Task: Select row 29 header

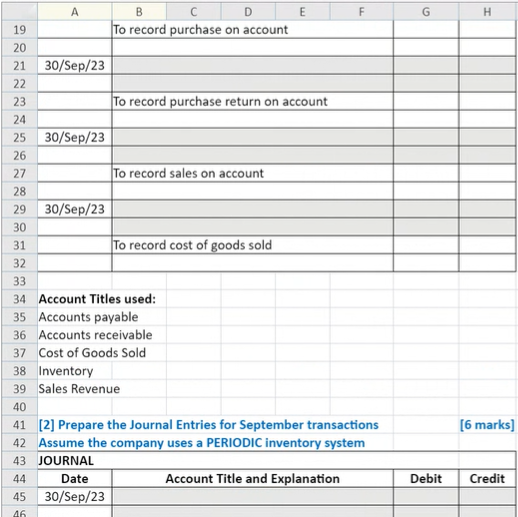Action: click(x=19, y=209)
